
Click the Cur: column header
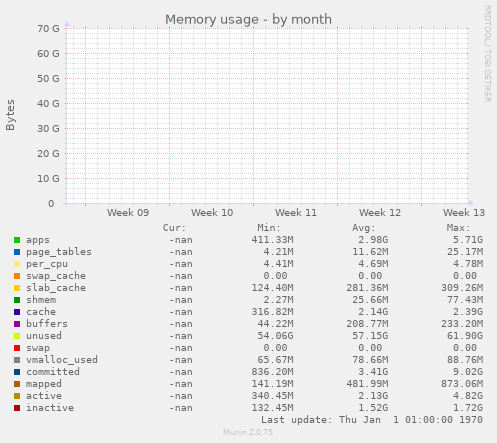[x=174, y=228]
